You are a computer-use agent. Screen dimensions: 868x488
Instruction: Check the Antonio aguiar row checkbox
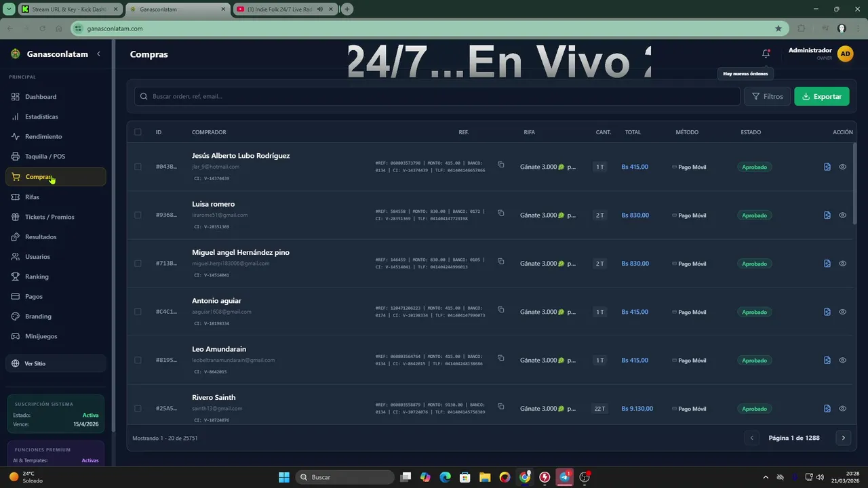138,312
